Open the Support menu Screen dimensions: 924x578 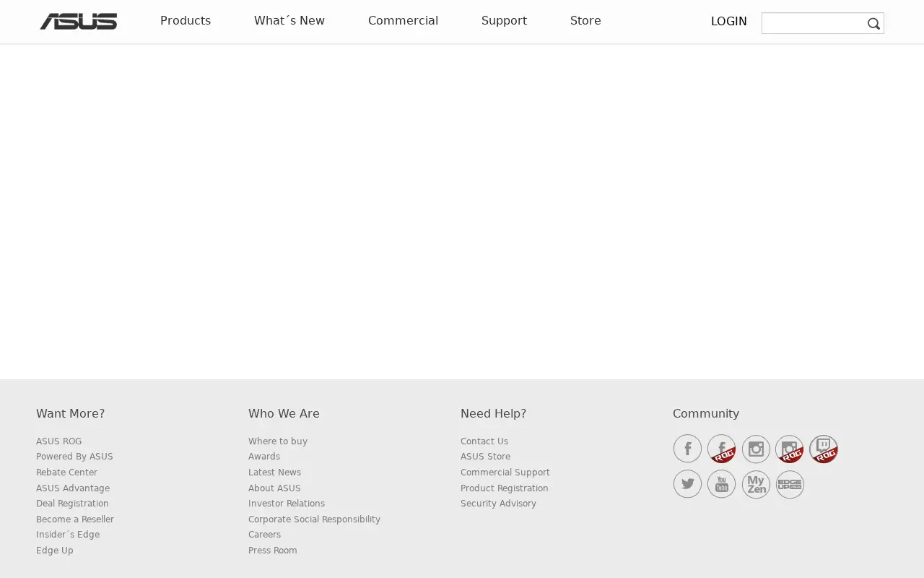[504, 21]
